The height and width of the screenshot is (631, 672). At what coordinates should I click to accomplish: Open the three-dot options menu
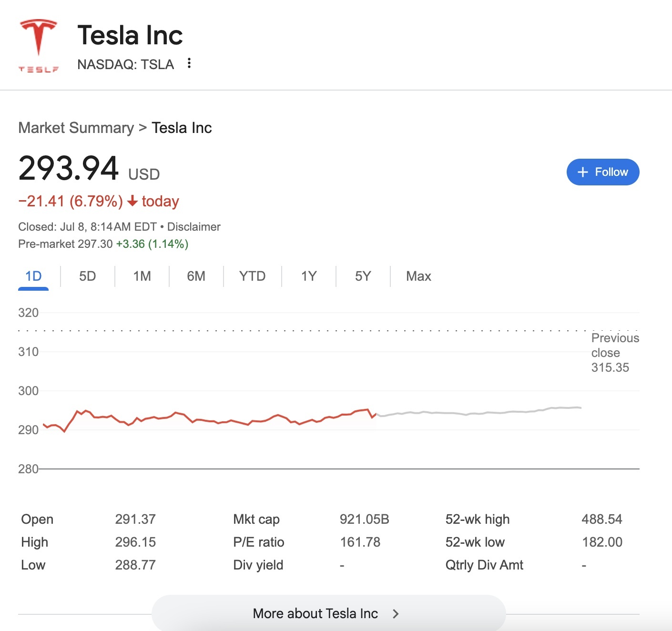pos(189,63)
